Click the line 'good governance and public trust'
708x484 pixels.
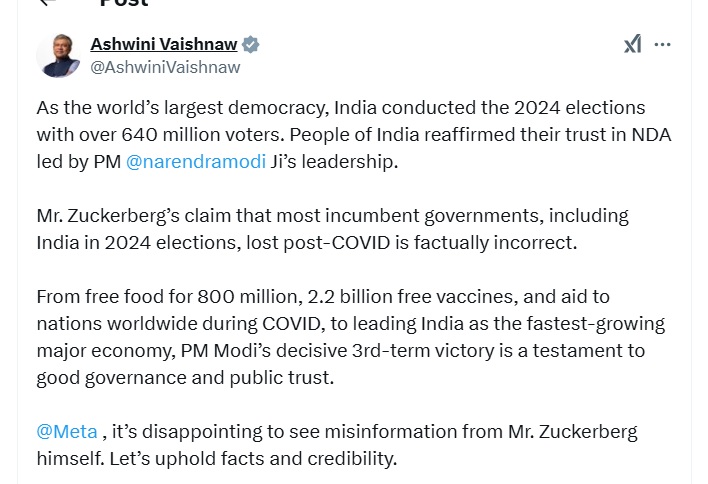[x=185, y=378]
